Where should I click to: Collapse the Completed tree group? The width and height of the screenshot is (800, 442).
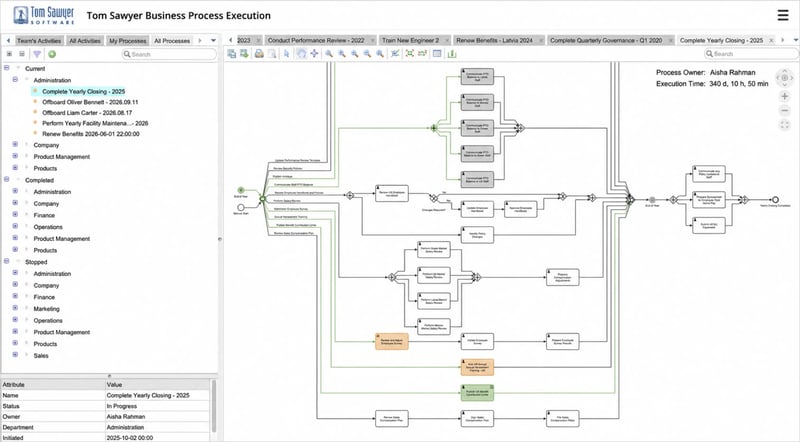coord(7,180)
